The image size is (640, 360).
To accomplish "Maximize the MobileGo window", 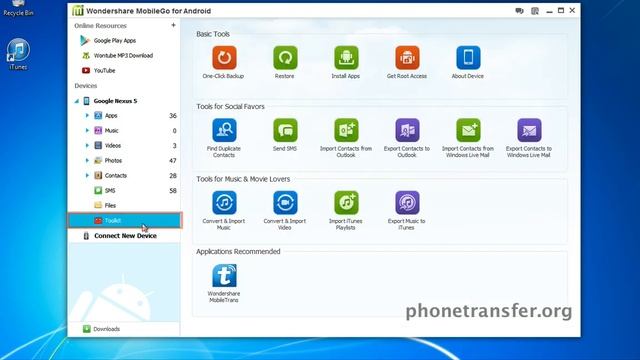I will (561, 11).
